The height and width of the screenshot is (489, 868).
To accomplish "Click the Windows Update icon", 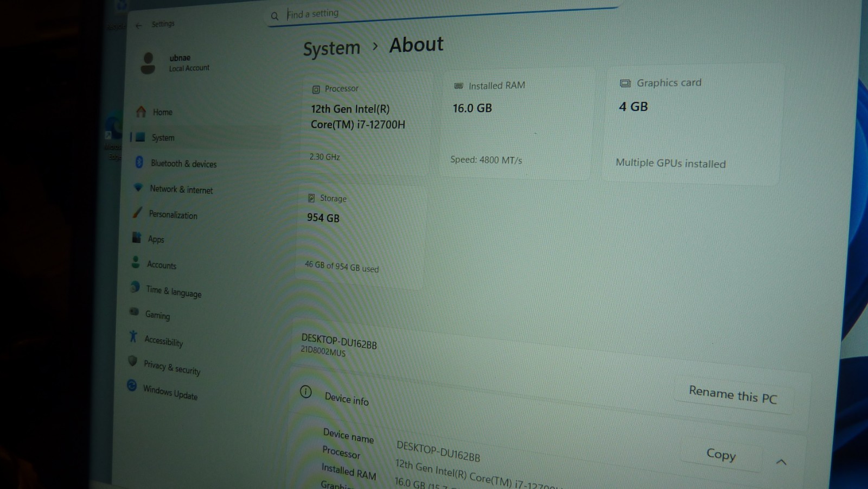I will pos(132,385).
